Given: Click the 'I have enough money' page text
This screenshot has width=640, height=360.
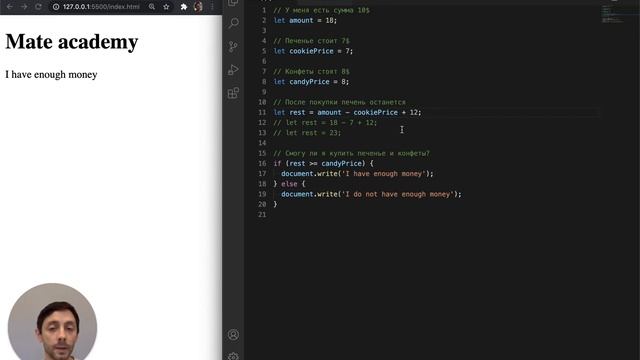Looking at the screenshot, I should (x=51, y=75).
